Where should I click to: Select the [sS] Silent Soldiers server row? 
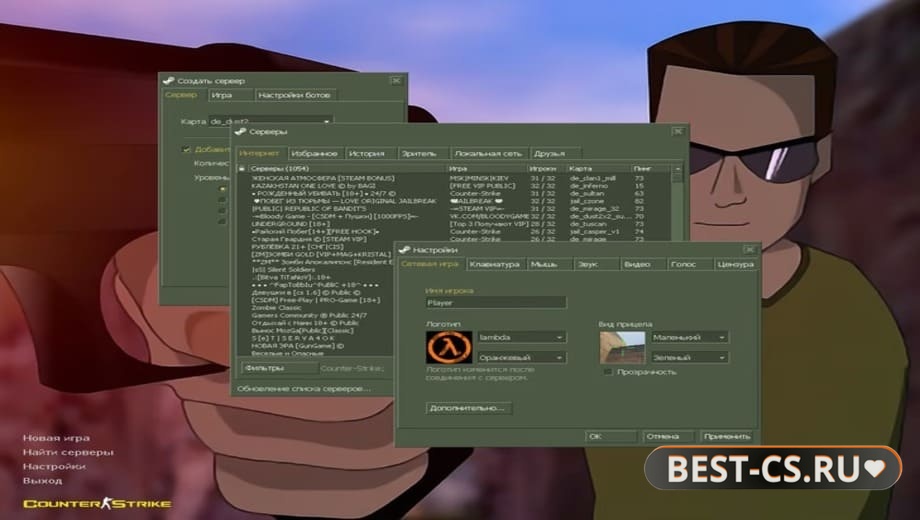(314, 270)
